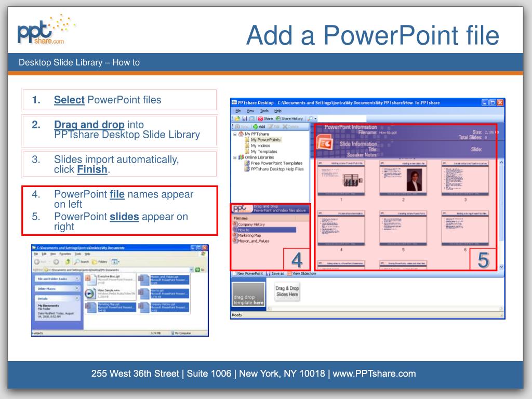This screenshot has width=532, height=399.
Task: Click the Forward button in Explorer window
Action: 56,262
